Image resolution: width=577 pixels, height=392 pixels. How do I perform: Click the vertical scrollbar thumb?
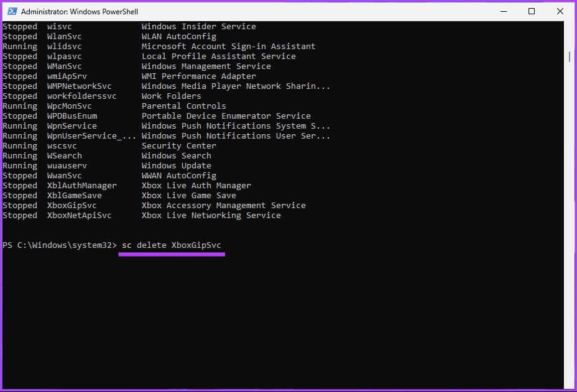click(x=570, y=57)
